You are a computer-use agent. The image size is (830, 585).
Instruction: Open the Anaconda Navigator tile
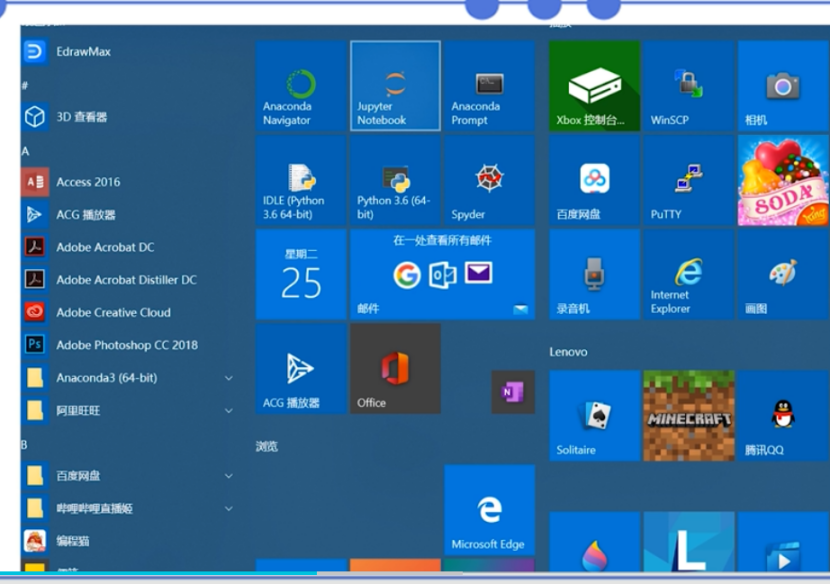point(301,86)
